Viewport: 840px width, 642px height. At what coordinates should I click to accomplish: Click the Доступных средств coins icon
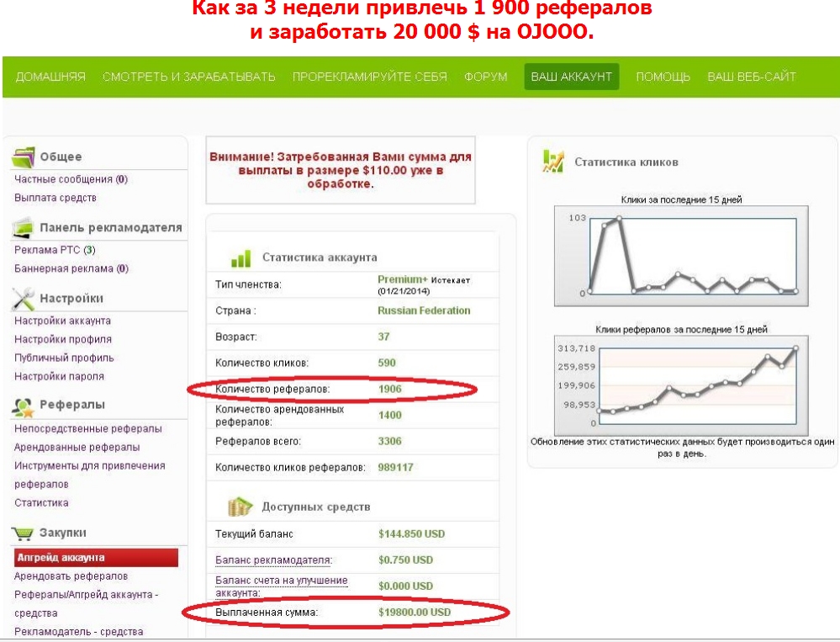(x=240, y=507)
